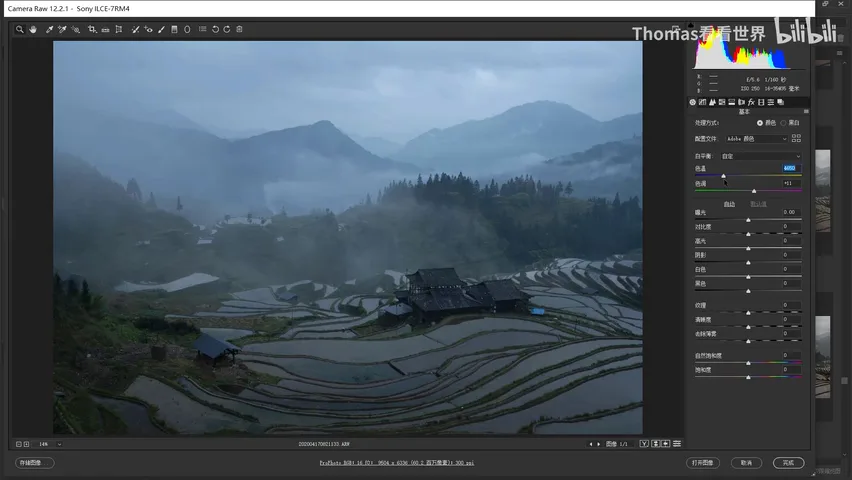
Task: Click the 色调 tint value field +11
Action: tap(791, 184)
